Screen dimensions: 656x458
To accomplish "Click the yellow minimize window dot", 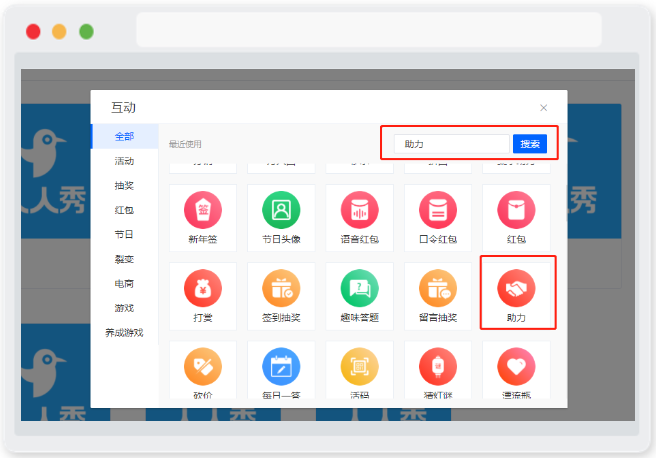I will point(59,32).
